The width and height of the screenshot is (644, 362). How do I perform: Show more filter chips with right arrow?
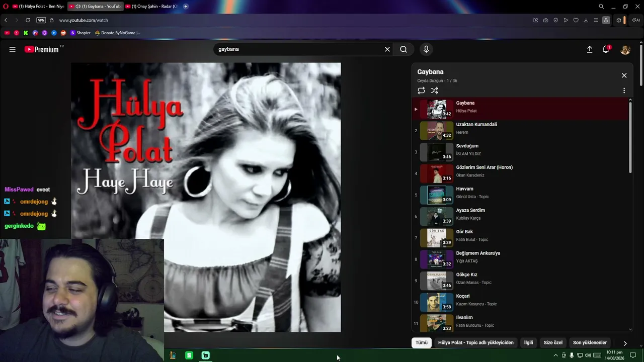pyautogui.click(x=625, y=343)
